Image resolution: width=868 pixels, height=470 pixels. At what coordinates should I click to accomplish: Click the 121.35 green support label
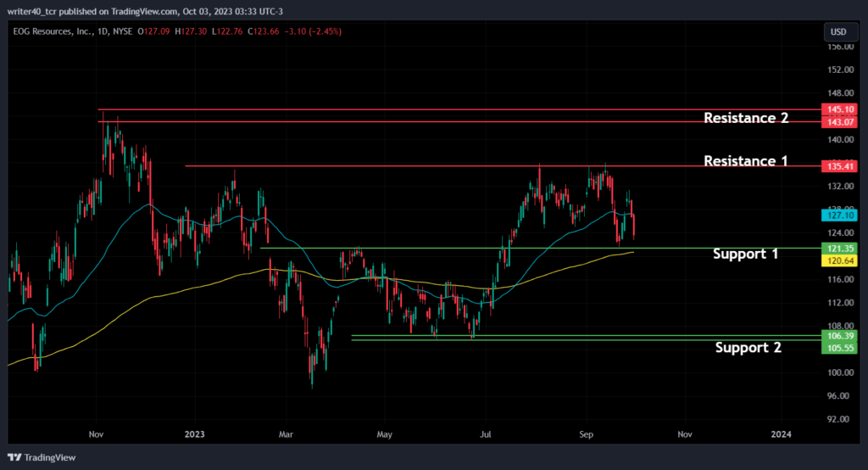pyautogui.click(x=839, y=249)
